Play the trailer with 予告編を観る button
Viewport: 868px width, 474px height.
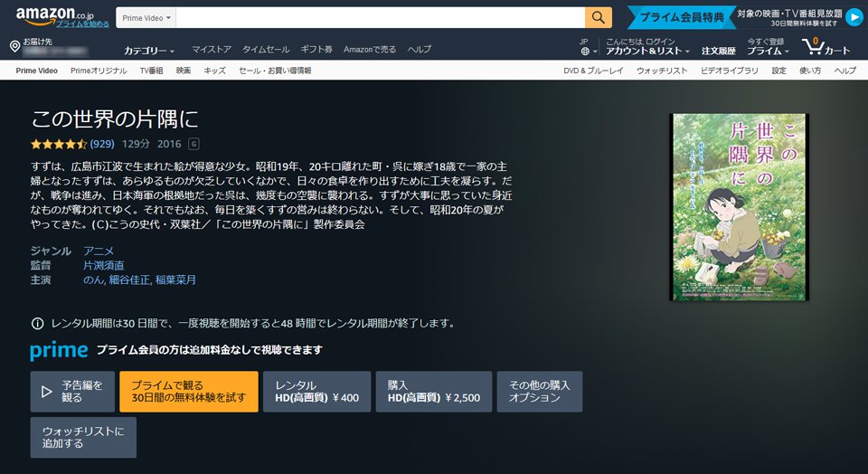(73, 392)
